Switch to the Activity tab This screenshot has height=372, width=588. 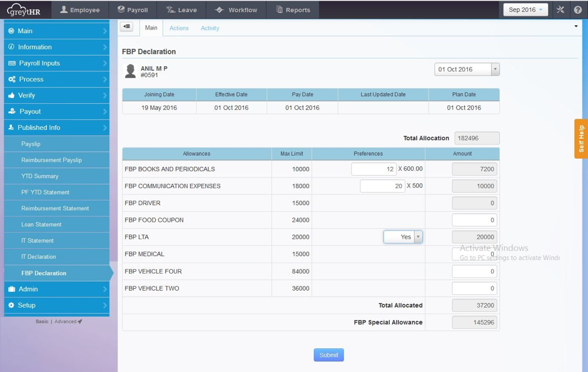210,28
